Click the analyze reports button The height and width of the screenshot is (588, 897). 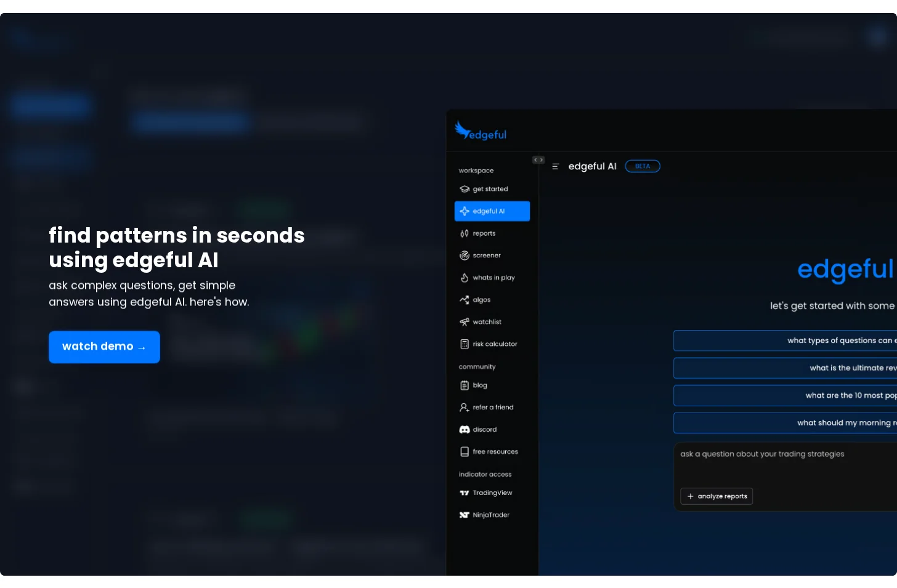(x=716, y=496)
